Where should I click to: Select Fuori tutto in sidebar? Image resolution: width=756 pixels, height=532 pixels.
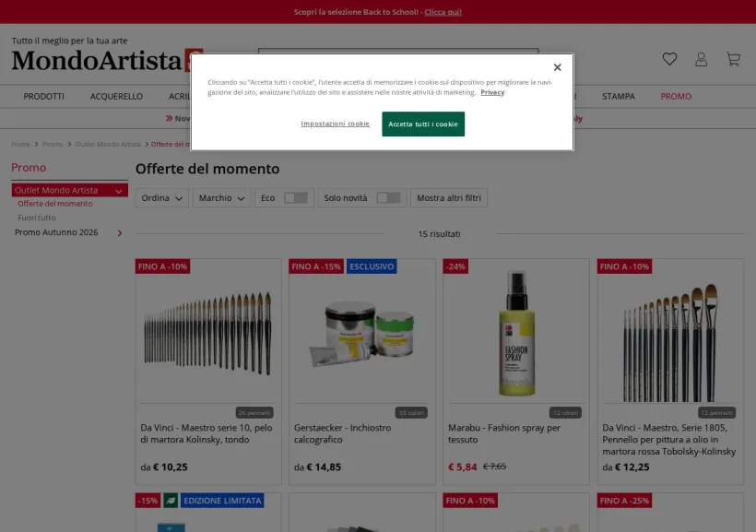coord(37,218)
